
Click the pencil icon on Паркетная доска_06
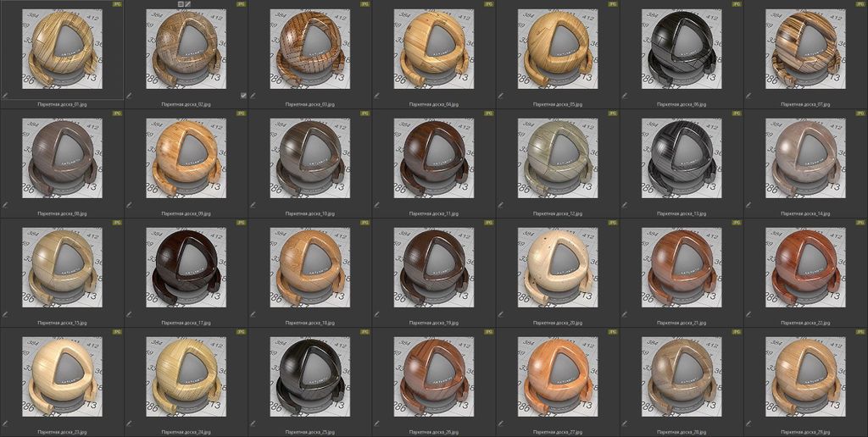click(x=625, y=96)
